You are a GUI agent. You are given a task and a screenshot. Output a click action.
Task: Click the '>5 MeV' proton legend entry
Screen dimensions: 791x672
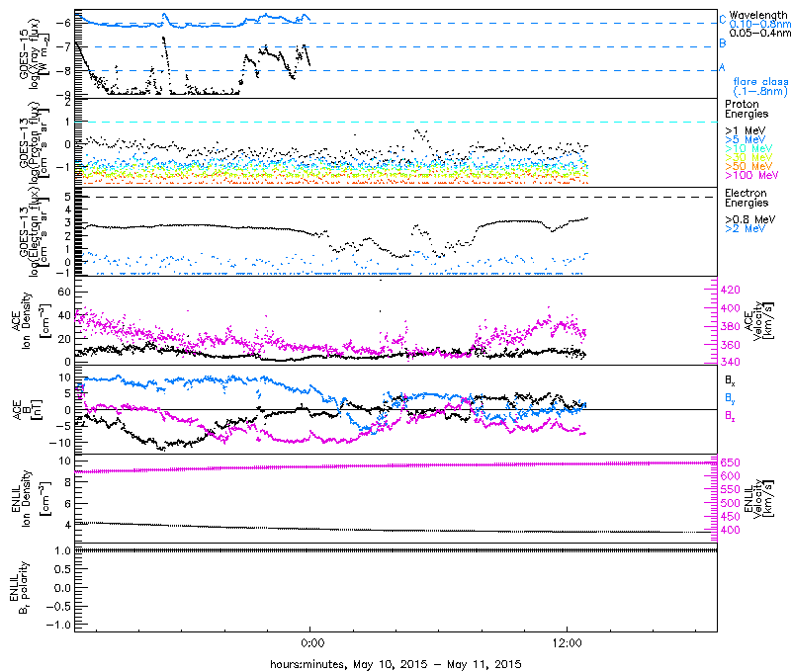pos(745,139)
